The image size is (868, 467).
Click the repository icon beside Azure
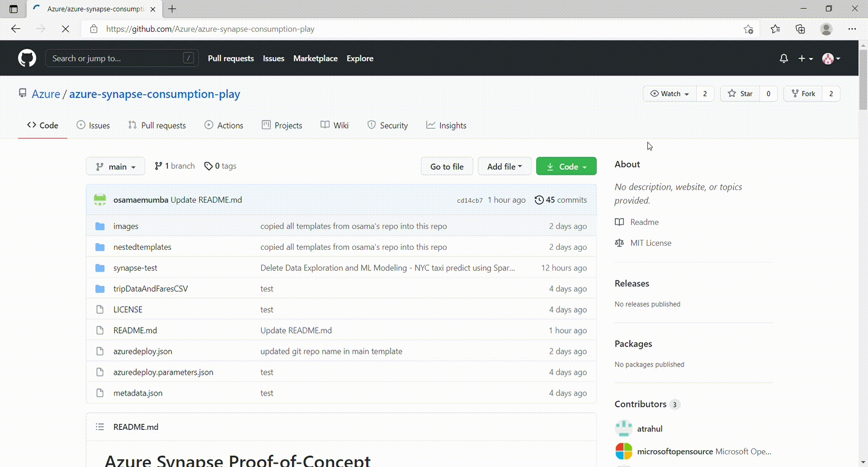[23, 93]
